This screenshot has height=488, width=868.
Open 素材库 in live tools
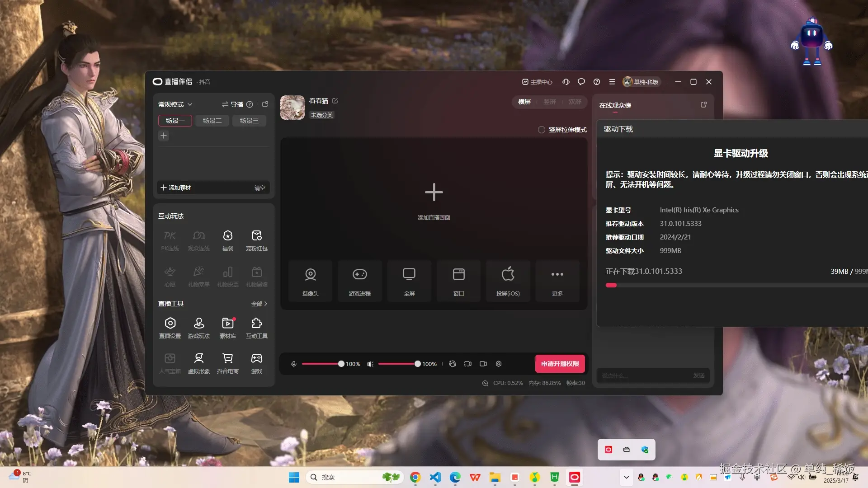pos(228,327)
